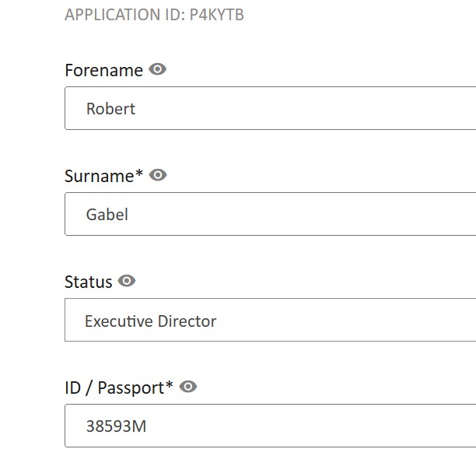Screen dimensions: 476x463
Task: Click the Executive Director text value
Action: [x=151, y=321]
